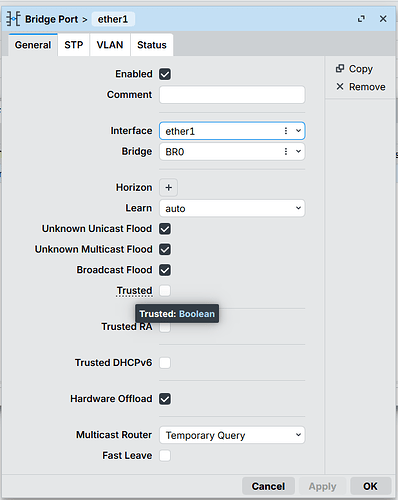The width and height of the screenshot is (398, 500).
Task: Click the Bridge Port icon in title bar
Action: pos(13,19)
